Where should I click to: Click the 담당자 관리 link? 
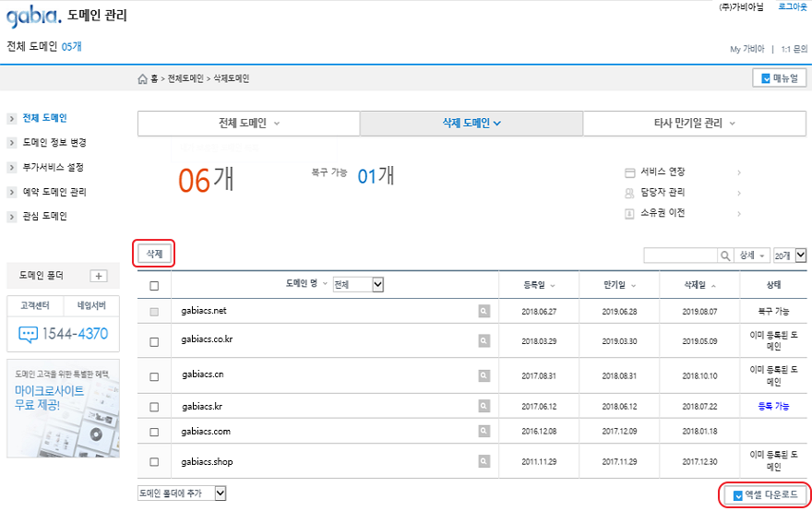(663, 193)
